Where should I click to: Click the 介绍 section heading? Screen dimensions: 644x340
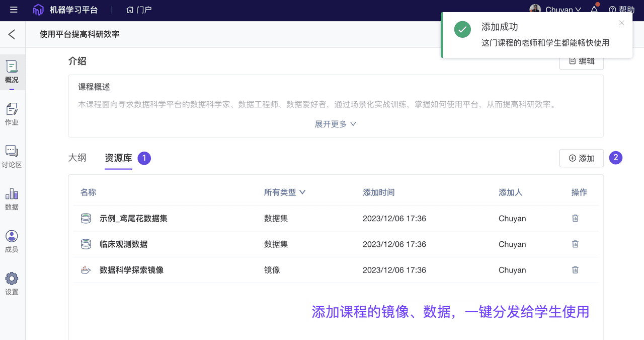77,61
